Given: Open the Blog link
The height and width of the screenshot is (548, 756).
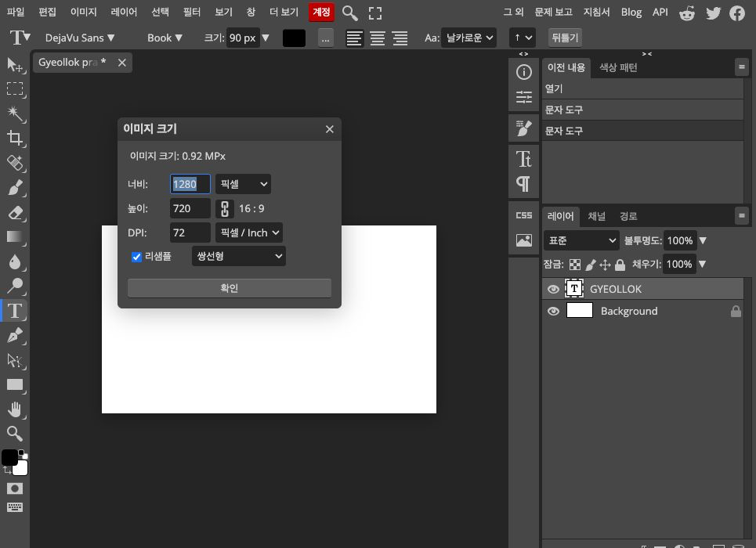Looking at the screenshot, I should click(x=631, y=12).
